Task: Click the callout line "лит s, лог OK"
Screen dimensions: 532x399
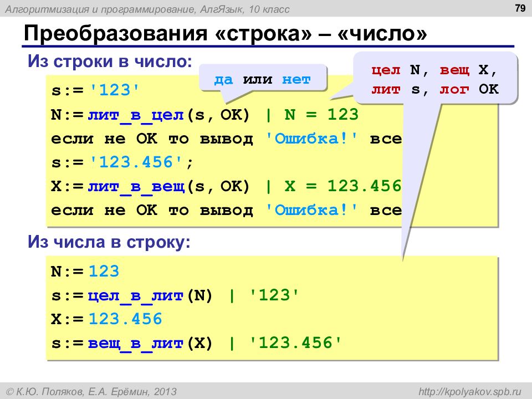Action: coord(435,89)
